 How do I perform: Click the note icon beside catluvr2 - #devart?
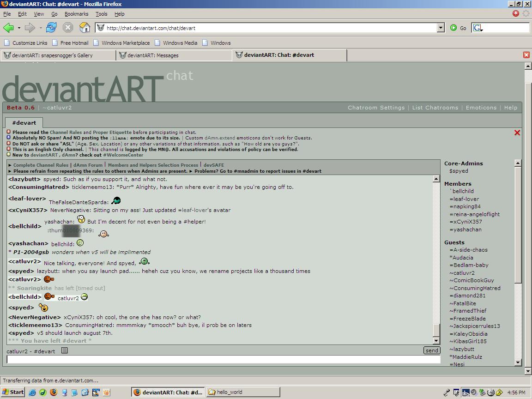tap(65, 351)
